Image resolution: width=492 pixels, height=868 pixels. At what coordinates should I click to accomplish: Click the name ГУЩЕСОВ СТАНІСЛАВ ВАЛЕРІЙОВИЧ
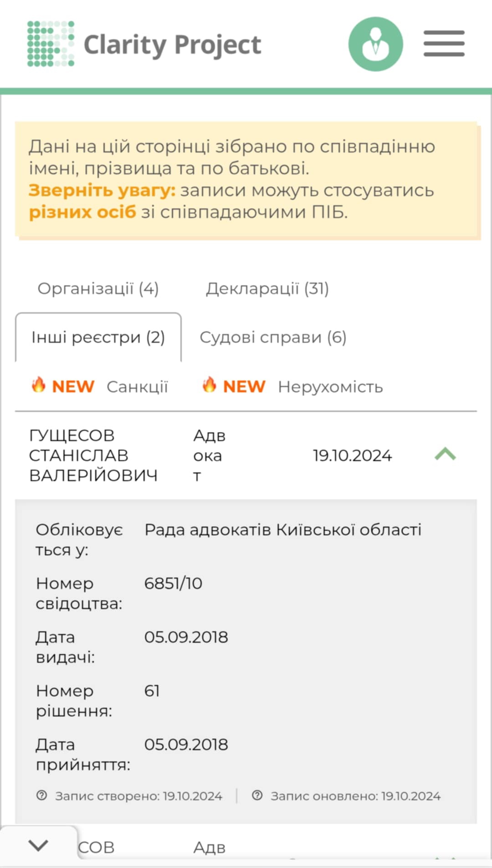[x=94, y=455]
